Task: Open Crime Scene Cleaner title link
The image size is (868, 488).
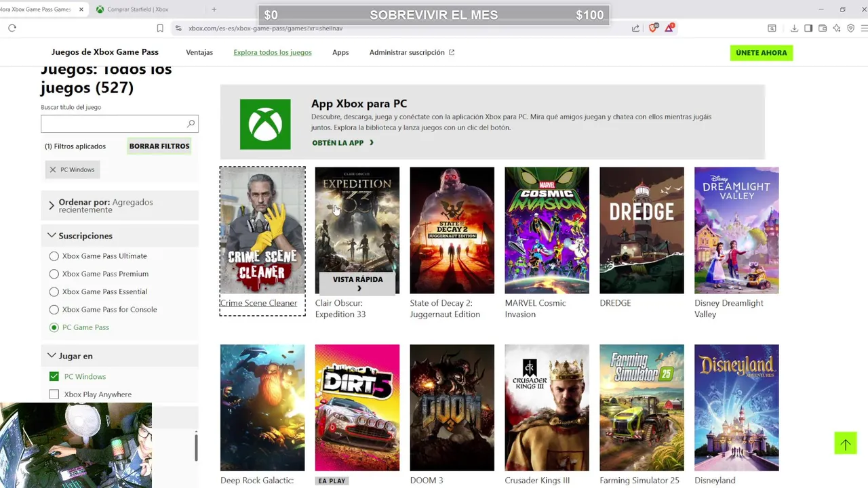Action: click(258, 303)
